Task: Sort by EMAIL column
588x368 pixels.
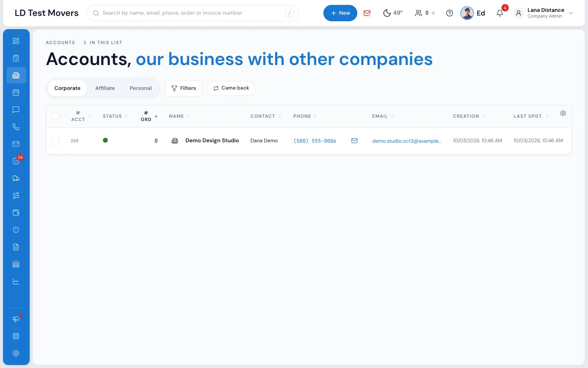Action: pyautogui.click(x=383, y=116)
